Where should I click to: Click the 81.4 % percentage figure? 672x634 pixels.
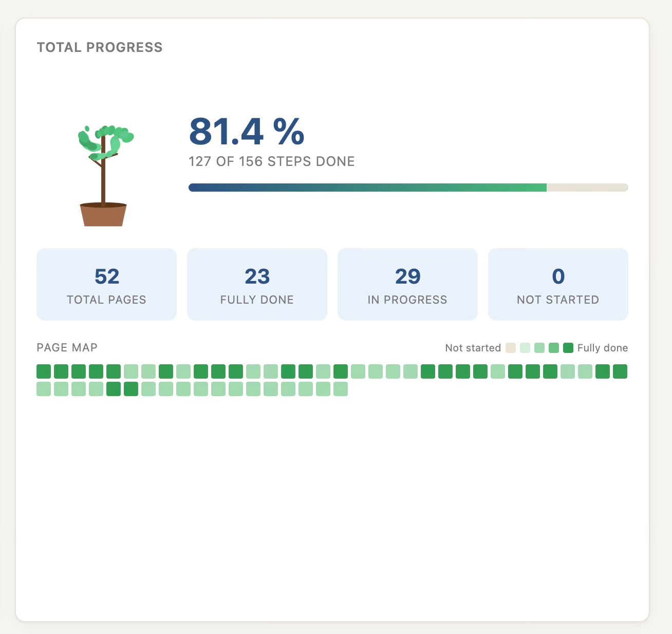(x=247, y=132)
